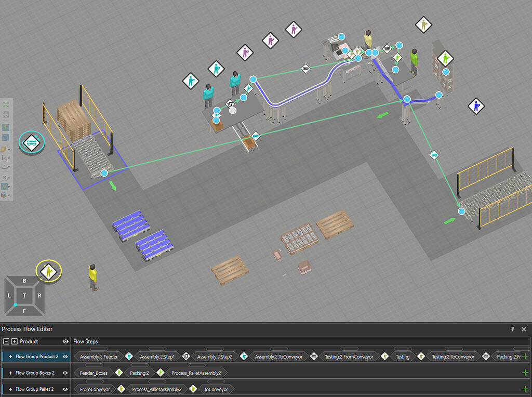
Task: Toggle visibility of Flow Group Boxes 2
Action: coord(65,373)
